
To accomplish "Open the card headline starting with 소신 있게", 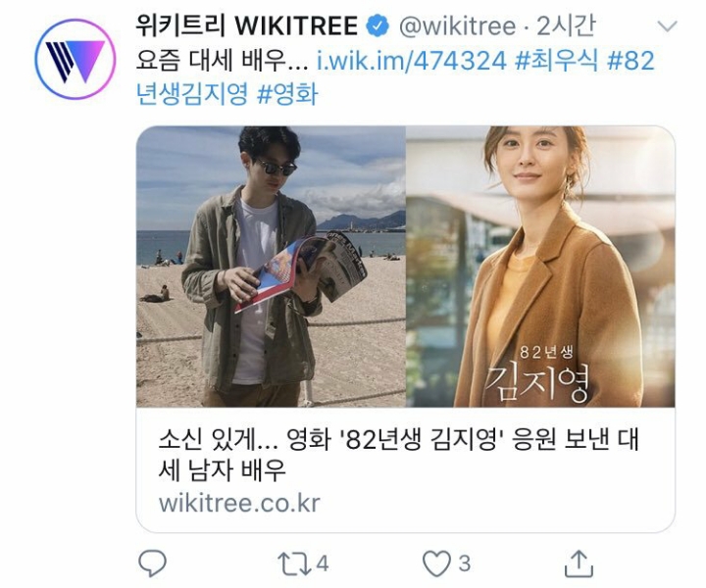I will tap(398, 455).
